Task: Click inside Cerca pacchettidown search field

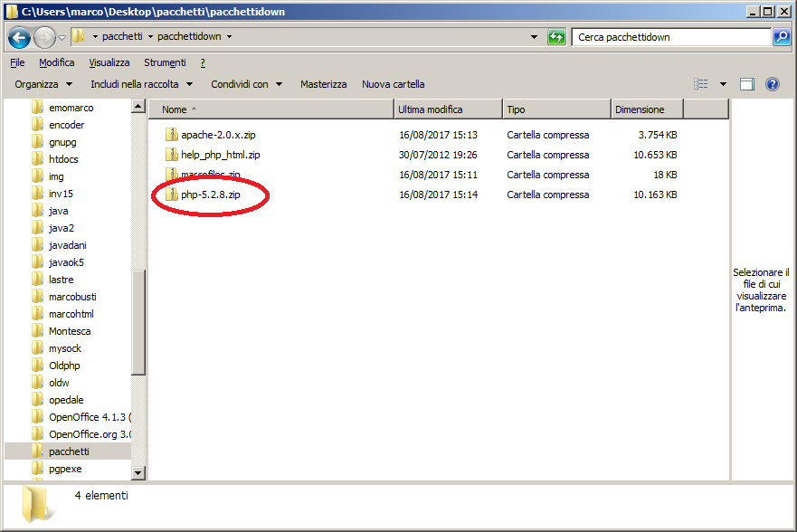Action: [669, 37]
